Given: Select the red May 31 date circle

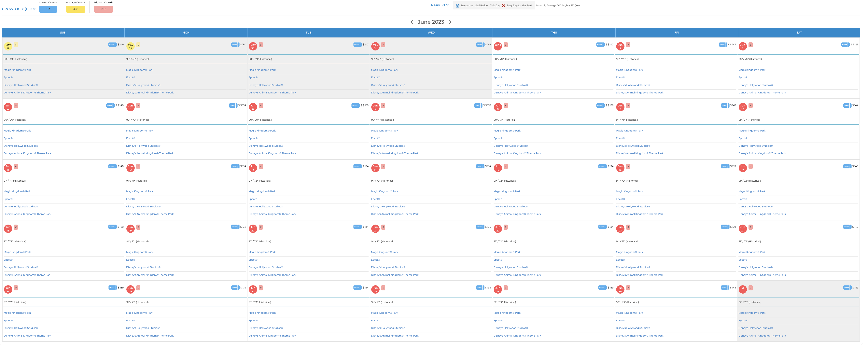Looking at the screenshot, I should point(375,47).
